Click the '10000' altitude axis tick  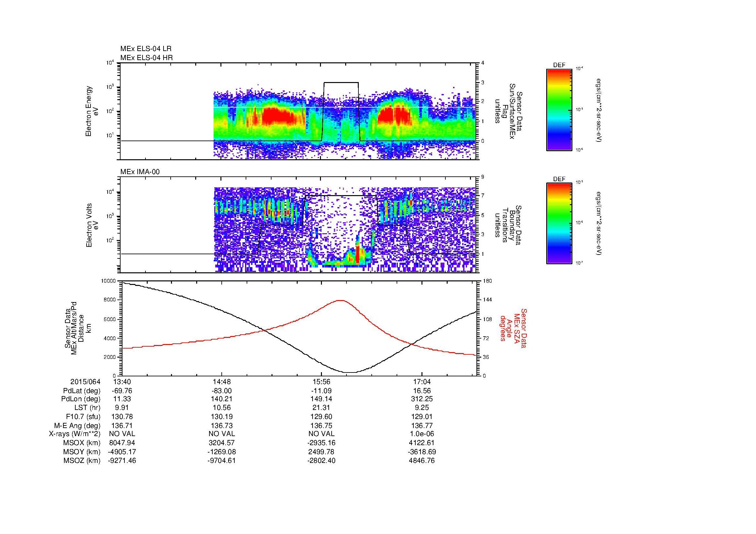click(109, 281)
